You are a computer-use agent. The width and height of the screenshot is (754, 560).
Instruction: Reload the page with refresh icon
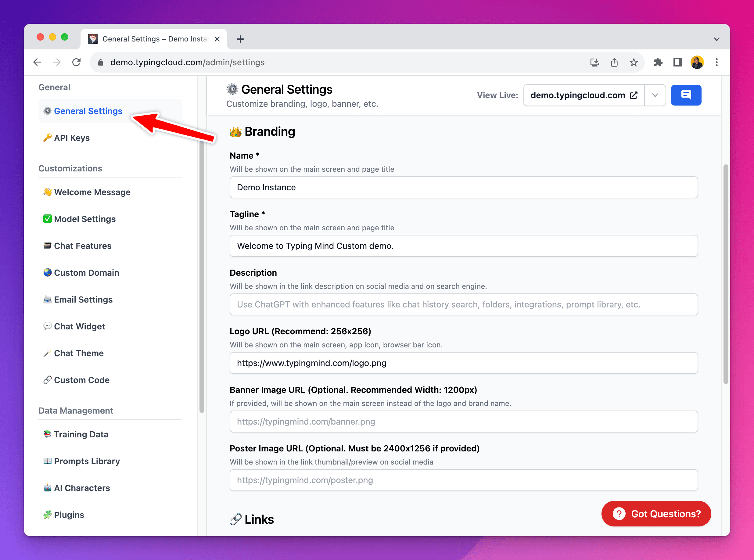pyautogui.click(x=76, y=62)
